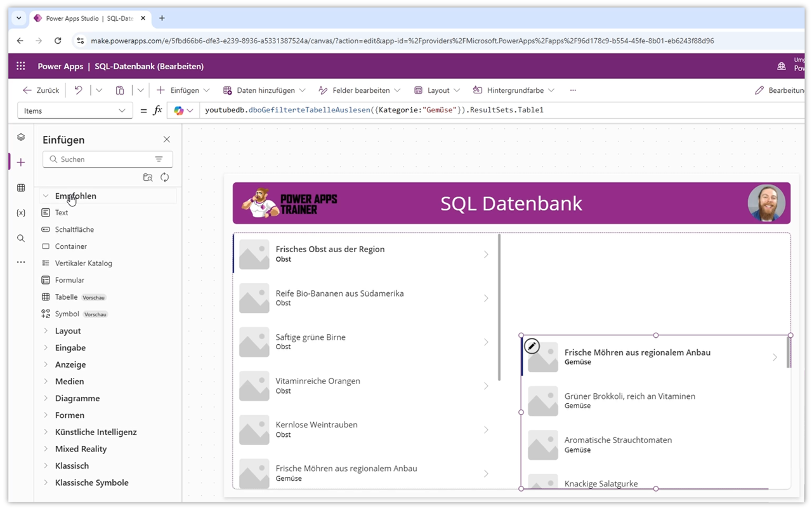Click the pencil edit icon on the Gemüse gallery
The image size is (812, 508).
coord(532,346)
